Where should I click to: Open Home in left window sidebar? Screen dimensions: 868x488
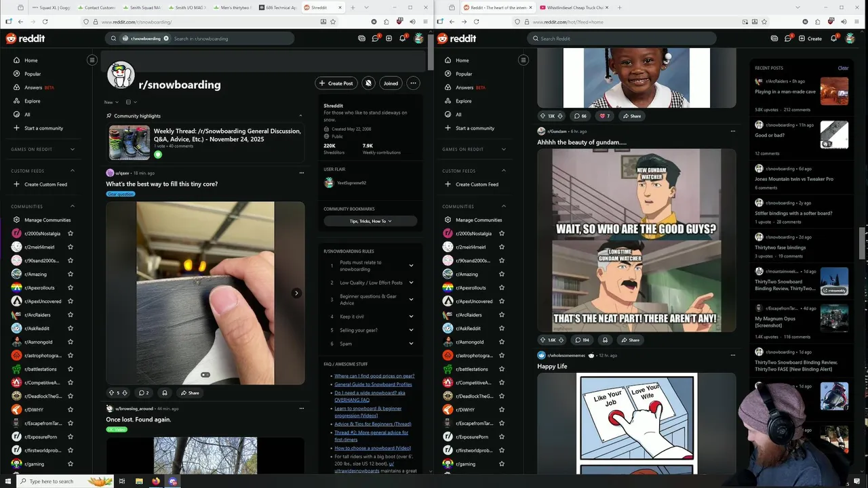[31, 60]
